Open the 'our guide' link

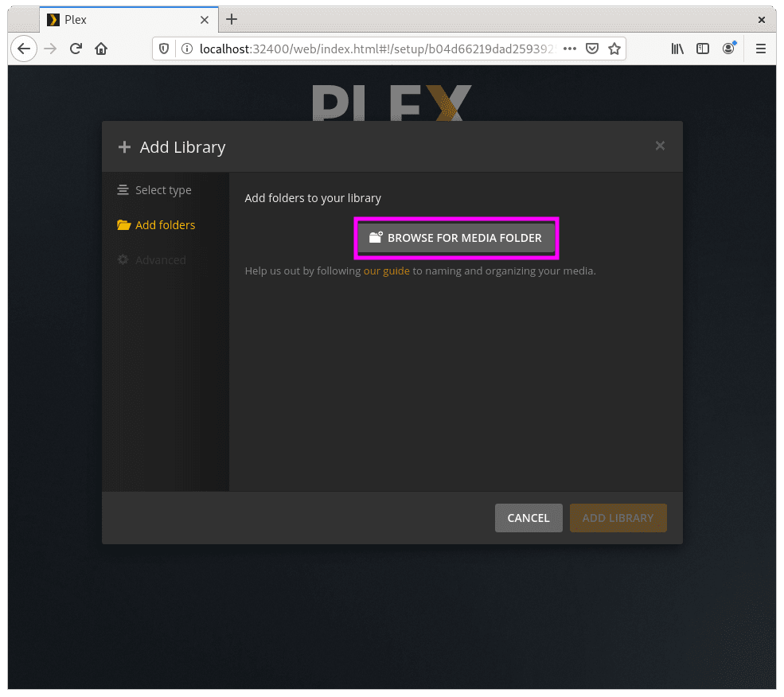[386, 271]
